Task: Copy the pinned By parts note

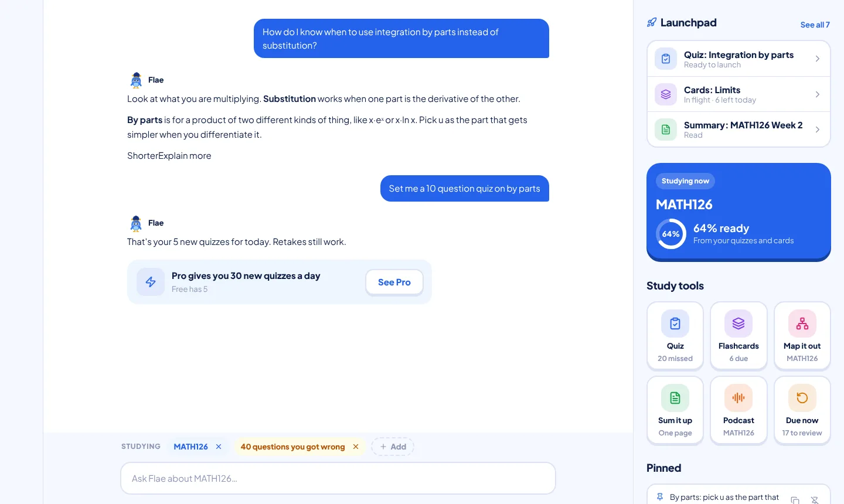Action: tap(795, 500)
